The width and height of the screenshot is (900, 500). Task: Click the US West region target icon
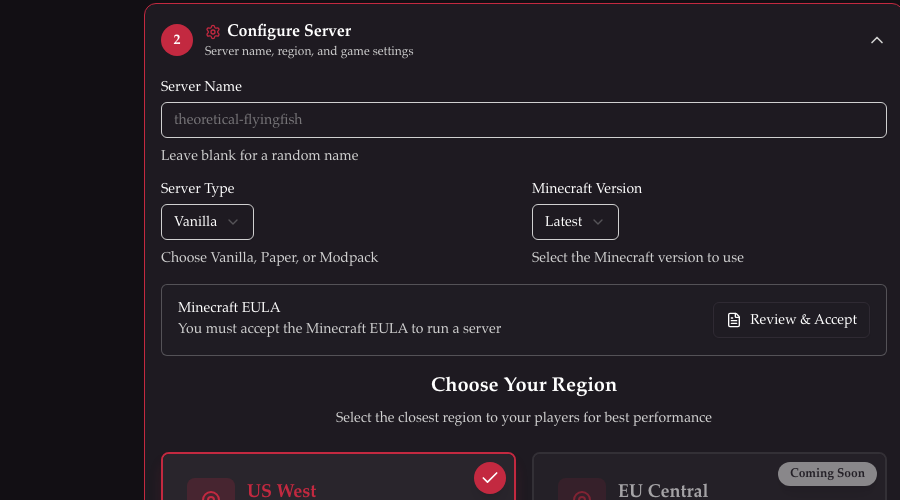click(211, 493)
